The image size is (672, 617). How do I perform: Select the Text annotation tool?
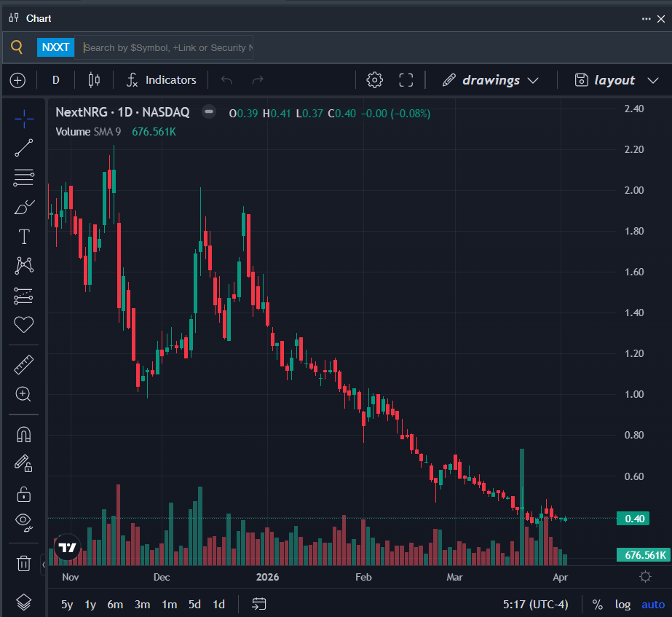coord(24,236)
